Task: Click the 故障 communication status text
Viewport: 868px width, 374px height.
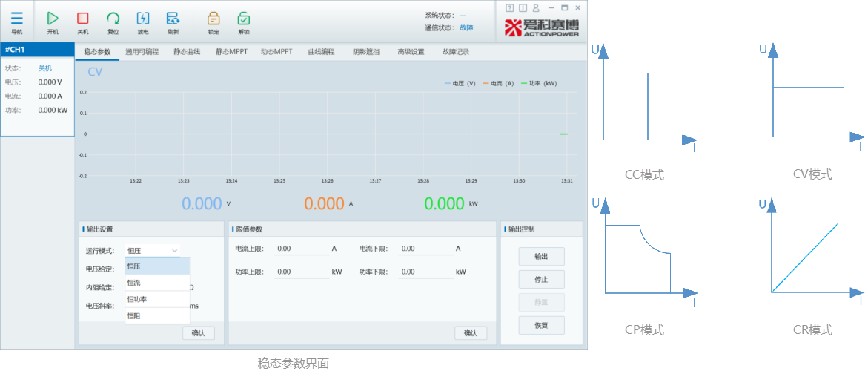Action: [x=466, y=27]
